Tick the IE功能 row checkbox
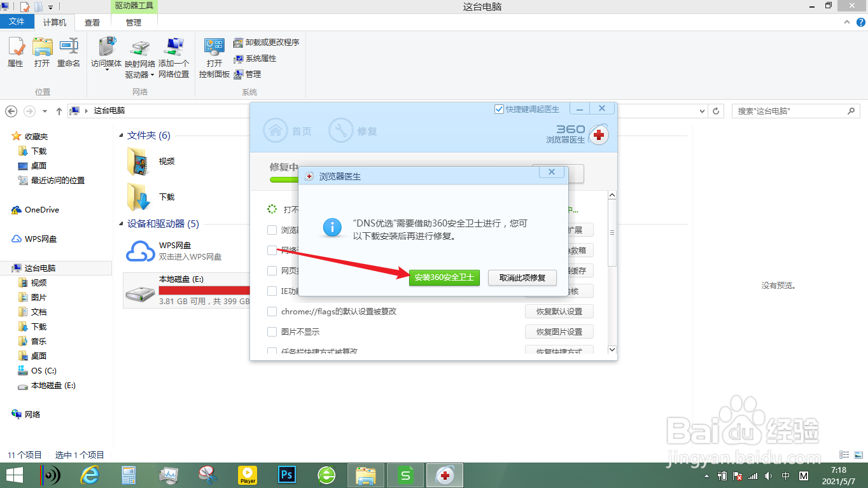 (272, 291)
